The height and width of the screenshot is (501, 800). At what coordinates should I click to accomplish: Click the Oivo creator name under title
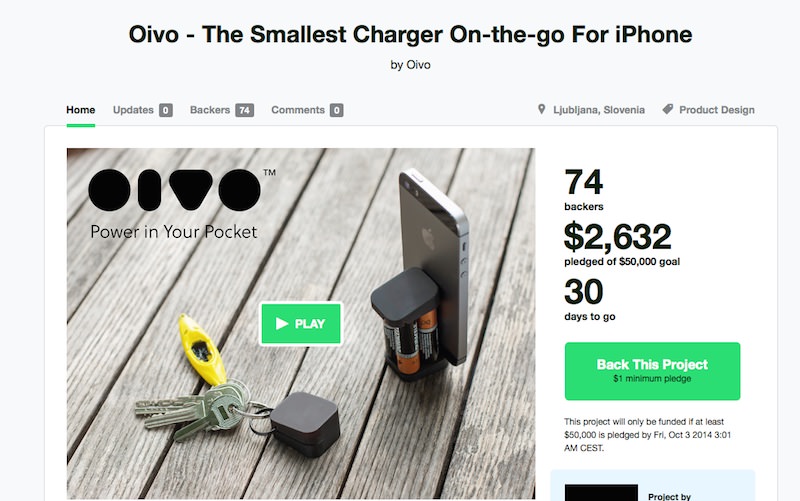(418, 65)
